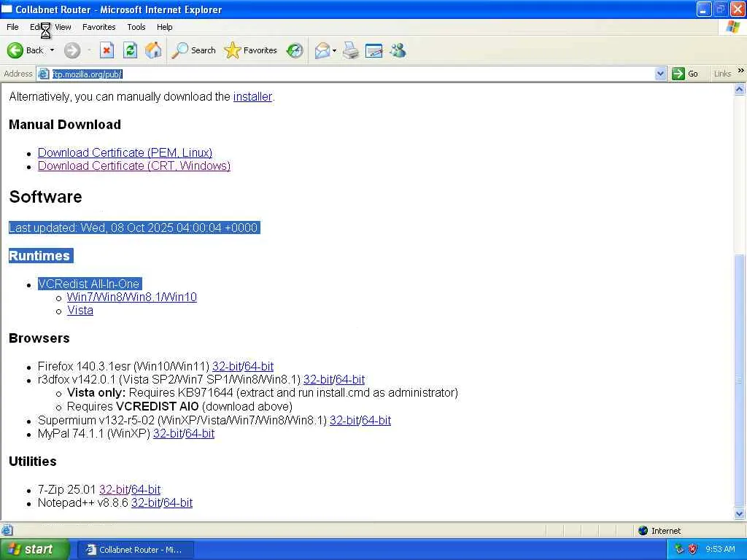Download Firefox 140.3.1esr 64-bit
Screen dimensions: 747x560
259,367
